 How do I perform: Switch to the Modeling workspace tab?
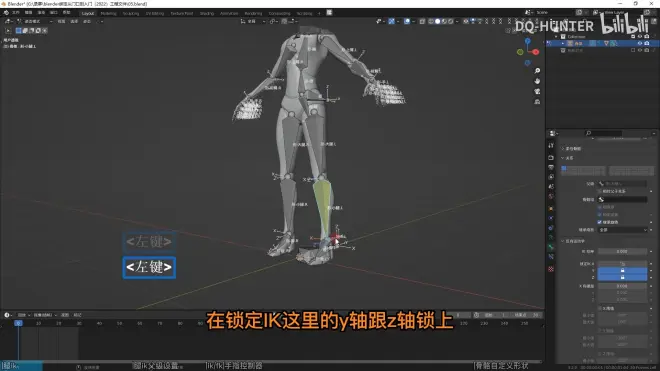(x=108, y=13)
